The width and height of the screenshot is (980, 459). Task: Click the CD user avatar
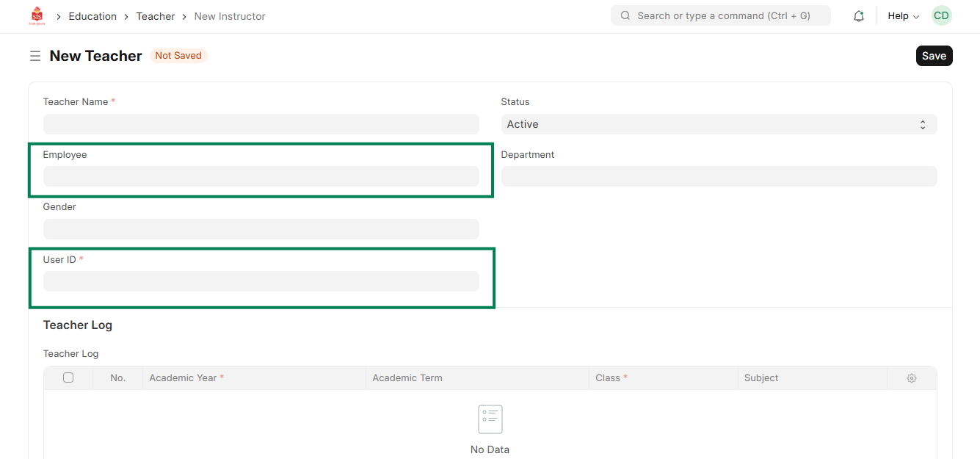(941, 15)
